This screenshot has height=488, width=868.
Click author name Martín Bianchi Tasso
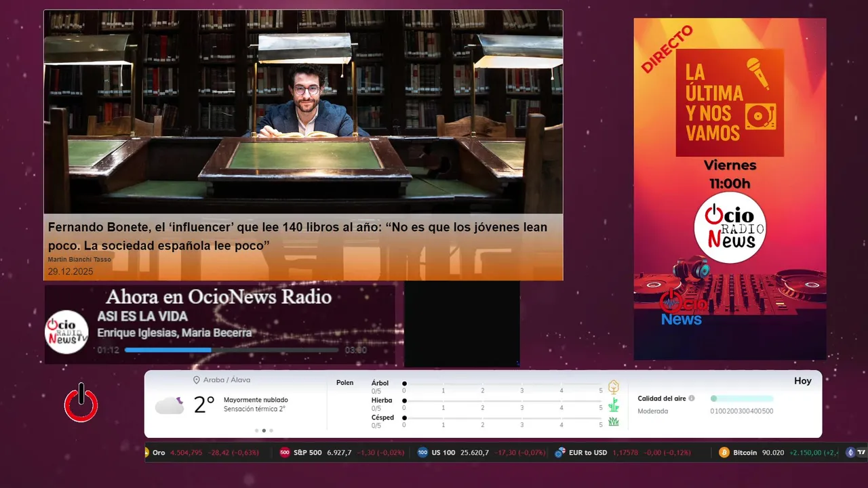[79, 260]
